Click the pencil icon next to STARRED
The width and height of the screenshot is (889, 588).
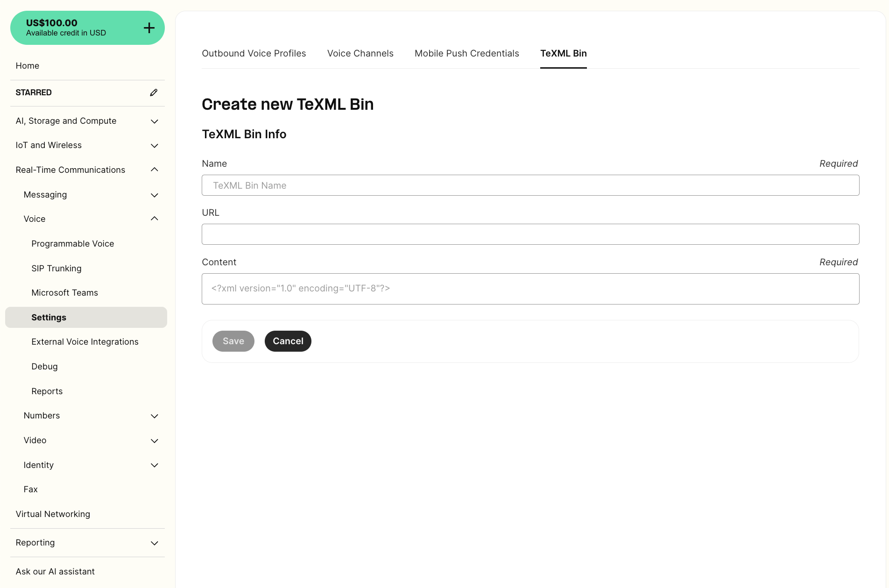tap(154, 92)
